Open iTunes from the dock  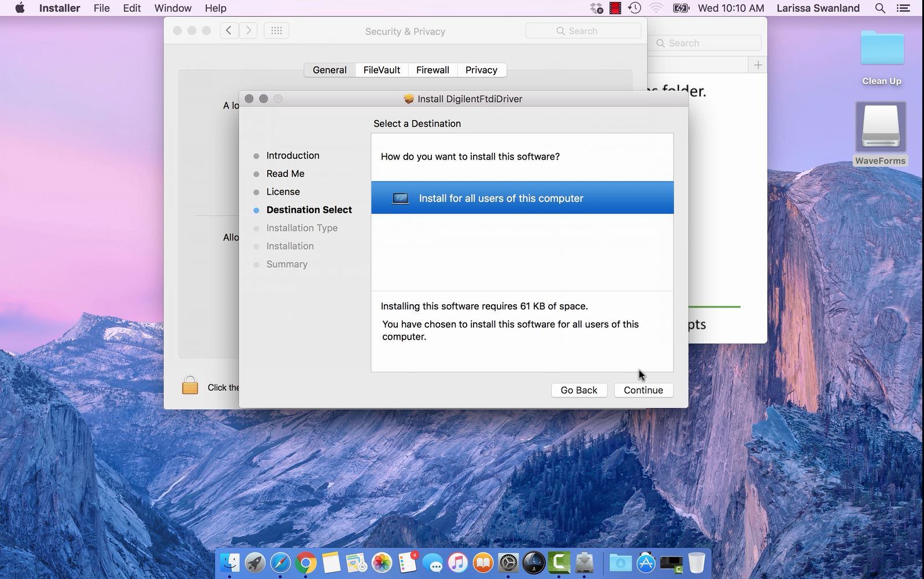point(457,562)
